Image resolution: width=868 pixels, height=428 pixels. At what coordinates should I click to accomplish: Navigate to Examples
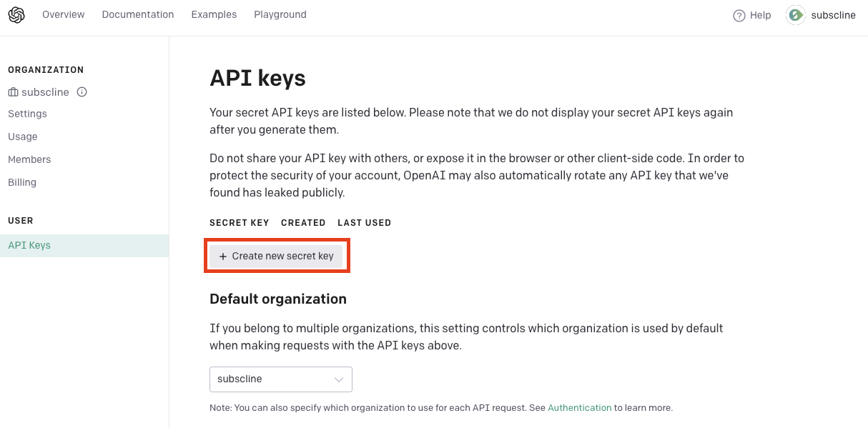point(214,15)
